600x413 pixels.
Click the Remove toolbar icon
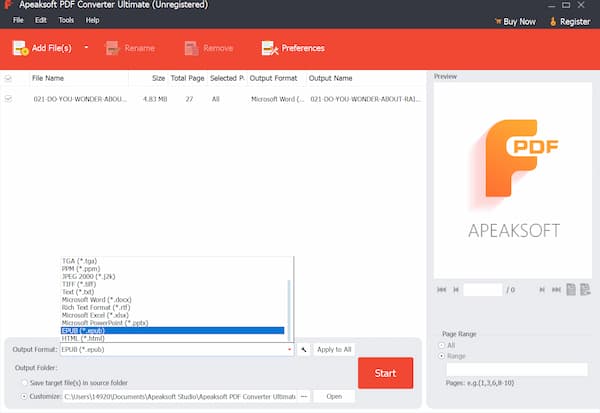click(191, 48)
